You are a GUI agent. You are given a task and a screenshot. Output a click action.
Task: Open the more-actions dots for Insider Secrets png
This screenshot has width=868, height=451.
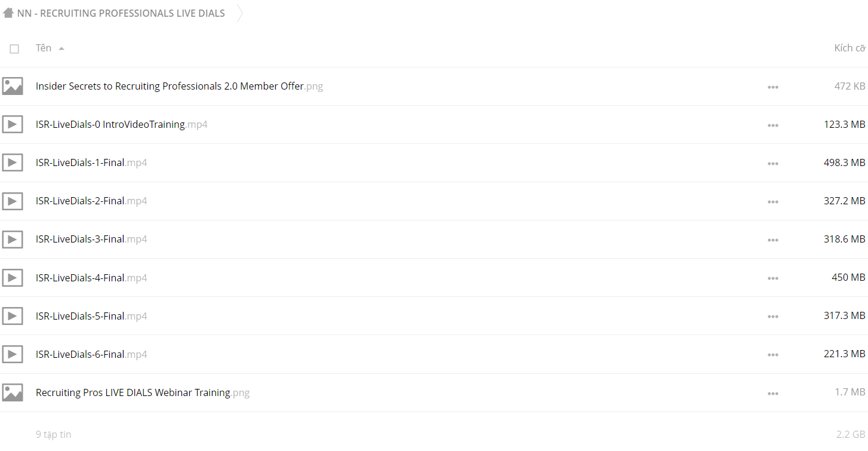pos(773,87)
